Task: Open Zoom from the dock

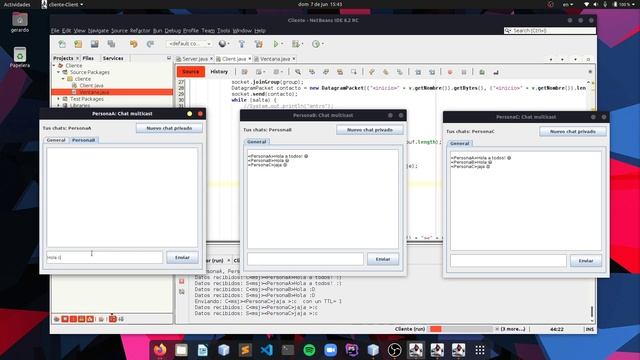Action: click(x=331, y=350)
